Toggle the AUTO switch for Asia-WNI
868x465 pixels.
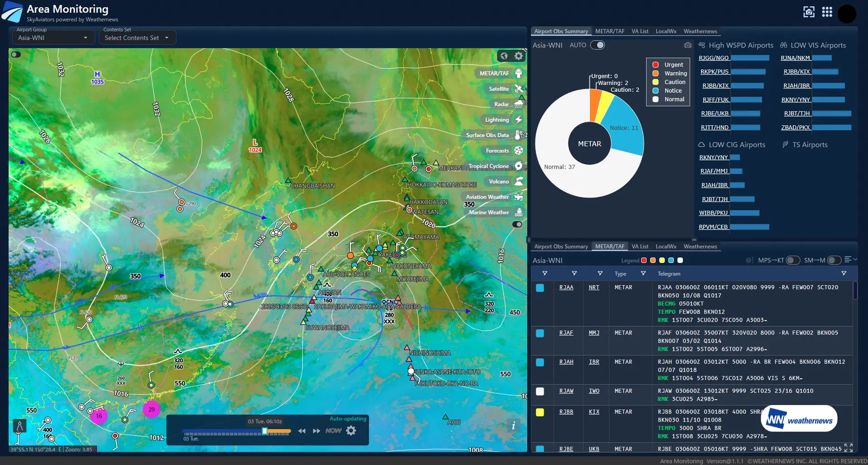click(598, 45)
